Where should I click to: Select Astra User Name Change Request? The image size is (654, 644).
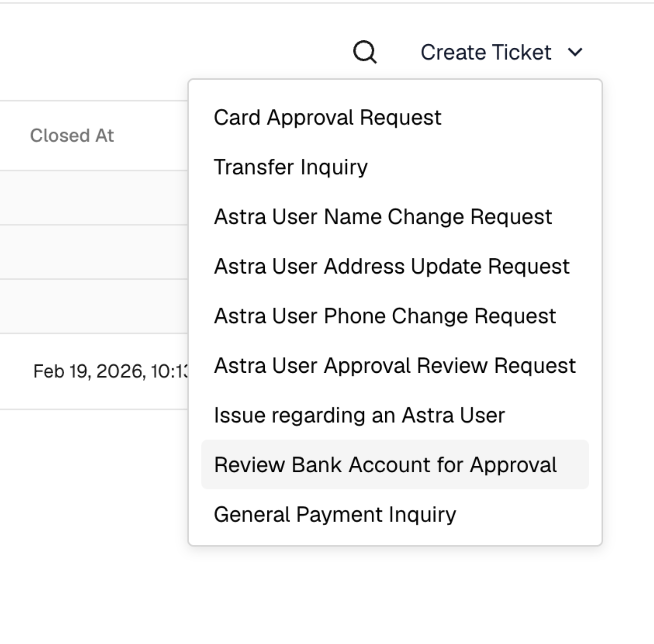(395, 217)
